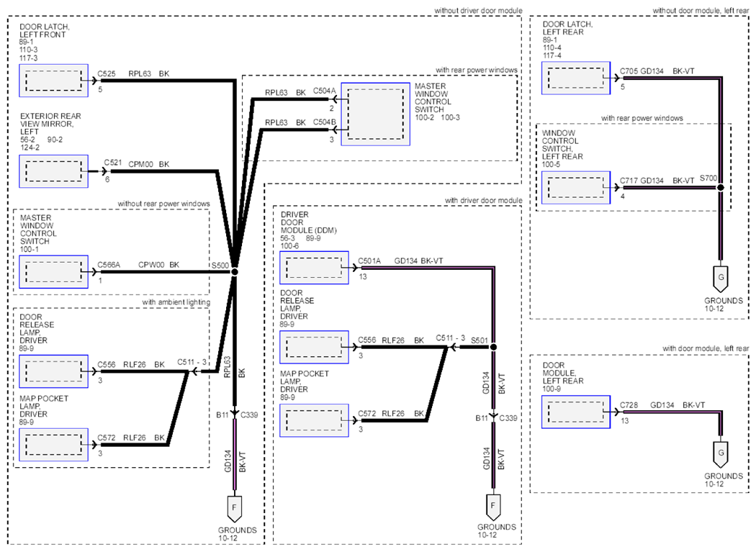756x552 pixels.
Task: Click the C566A connector label
Action: pyautogui.click(x=109, y=265)
